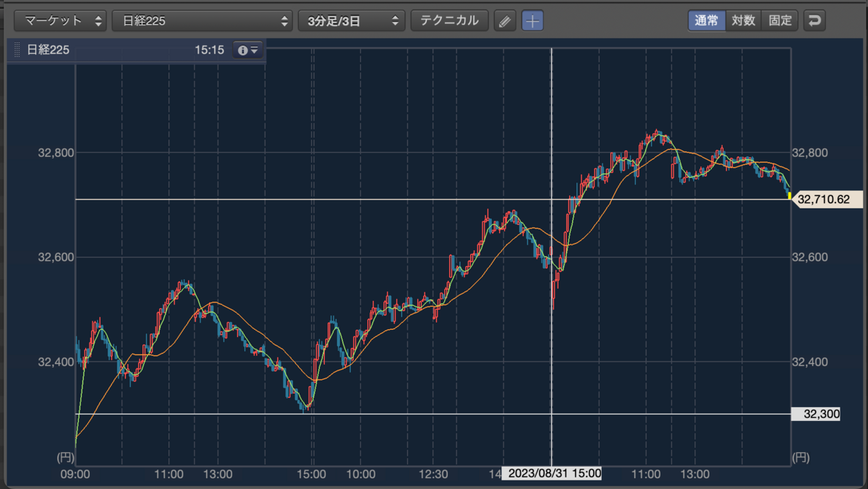Click the yellow latest price marker
Image resolution: width=868 pixels, height=489 pixels.
coord(788,195)
